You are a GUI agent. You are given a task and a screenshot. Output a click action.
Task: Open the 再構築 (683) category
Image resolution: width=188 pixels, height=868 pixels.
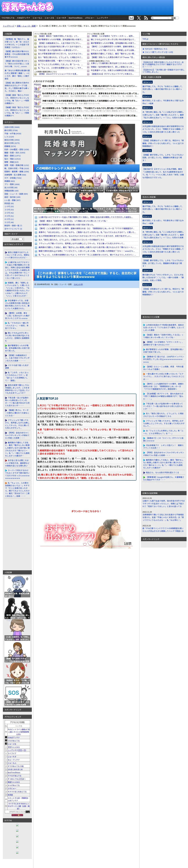pos(9,181)
